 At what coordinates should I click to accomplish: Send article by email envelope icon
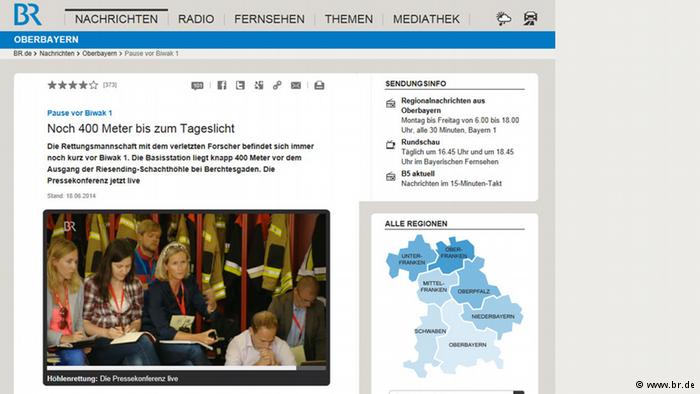pos(296,85)
